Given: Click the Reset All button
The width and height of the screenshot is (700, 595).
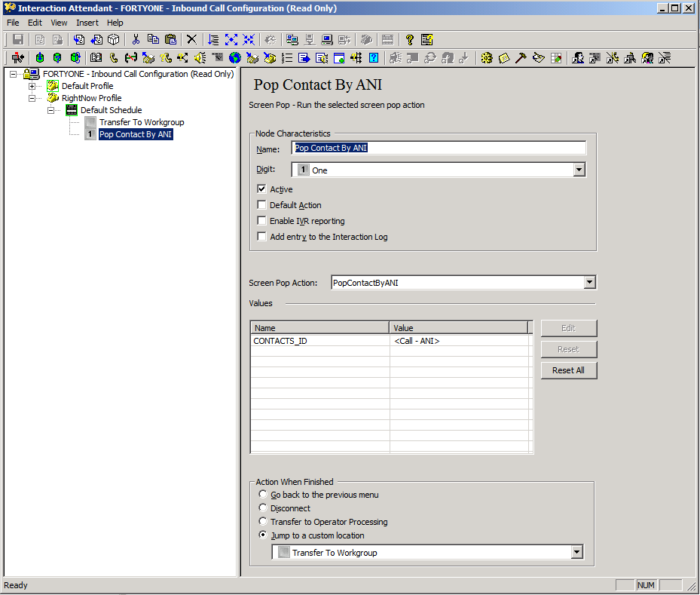Looking at the screenshot, I should click(568, 370).
